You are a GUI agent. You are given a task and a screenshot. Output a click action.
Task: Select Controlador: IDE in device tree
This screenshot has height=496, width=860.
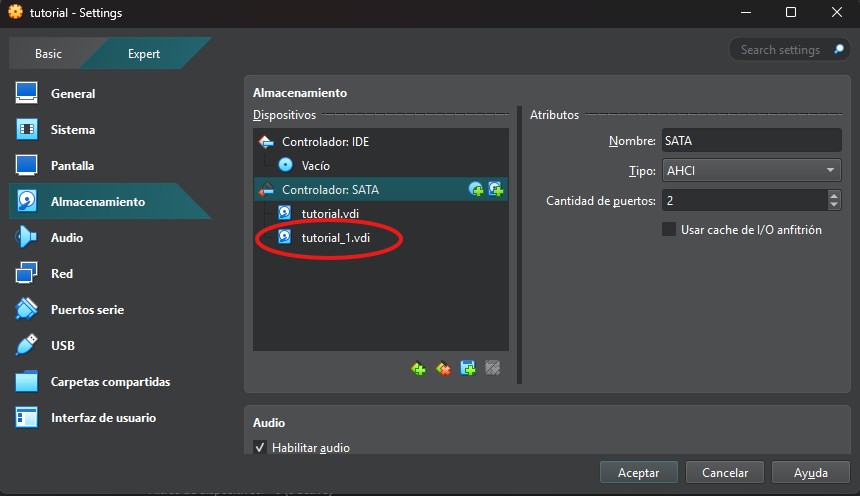pyautogui.click(x=381, y=142)
